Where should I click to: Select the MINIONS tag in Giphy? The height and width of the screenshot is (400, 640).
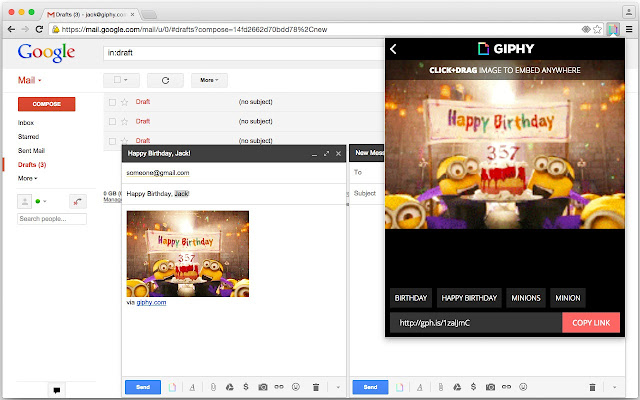(x=526, y=298)
